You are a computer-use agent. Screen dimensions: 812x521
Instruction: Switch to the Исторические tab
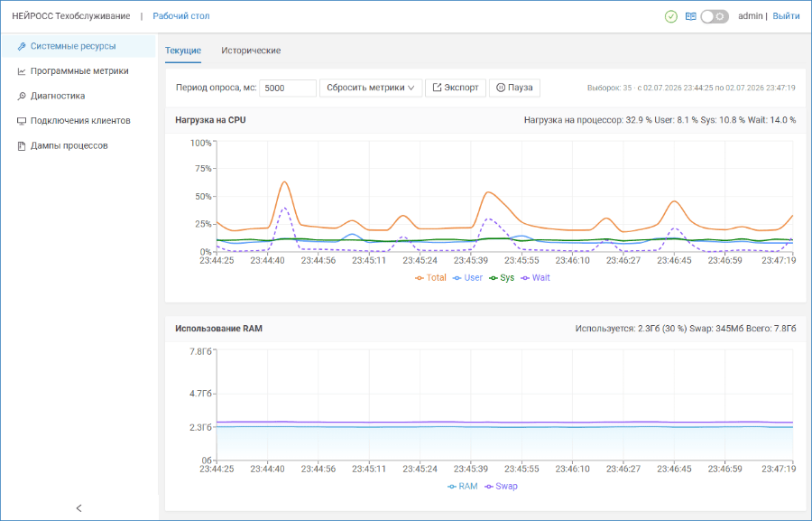point(251,51)
